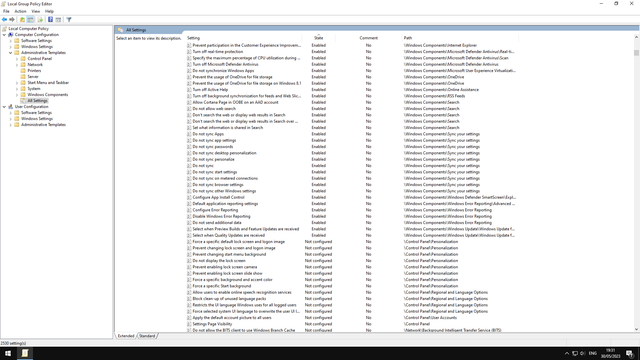640x360 pixels.
Task: Select 'Settings Page Visibility' setting
Action: [x=212, y=324]
